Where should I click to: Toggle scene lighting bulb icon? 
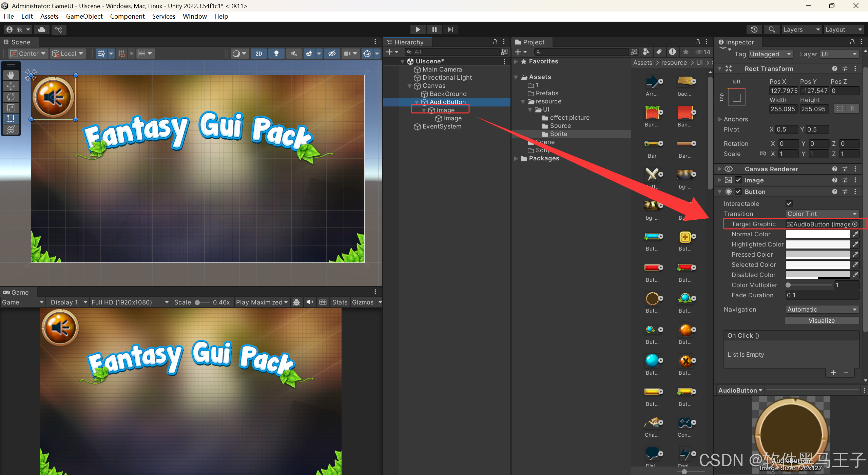[276, 54]
